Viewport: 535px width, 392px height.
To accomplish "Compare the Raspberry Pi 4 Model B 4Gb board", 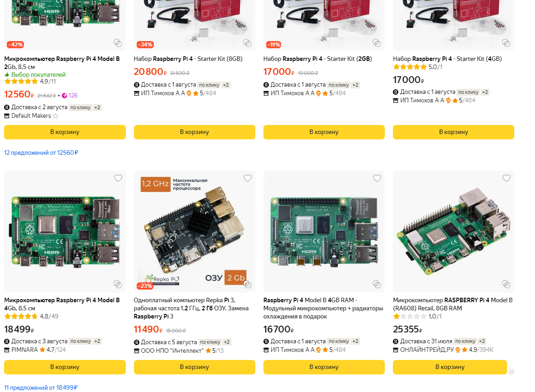I will pos(118,284).
